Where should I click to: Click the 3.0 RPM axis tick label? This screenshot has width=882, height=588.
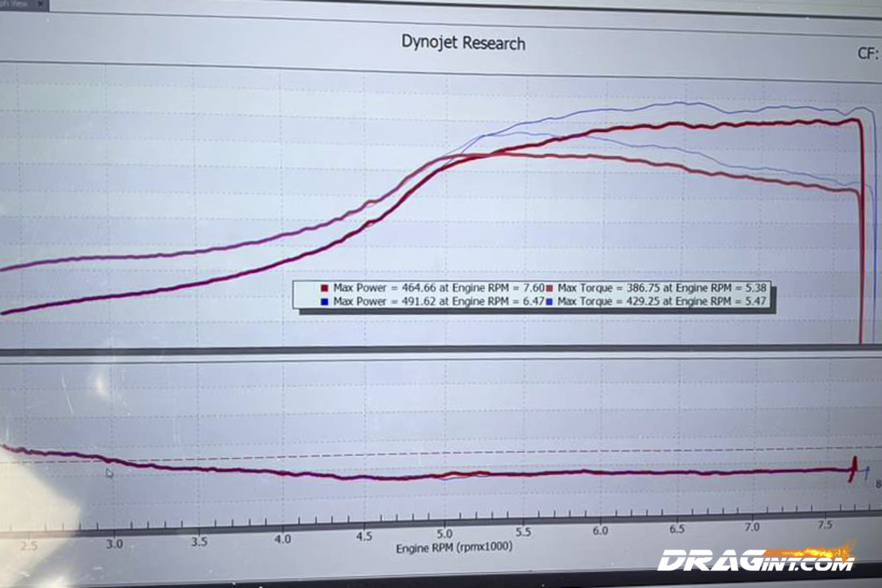tap(115, 544)
